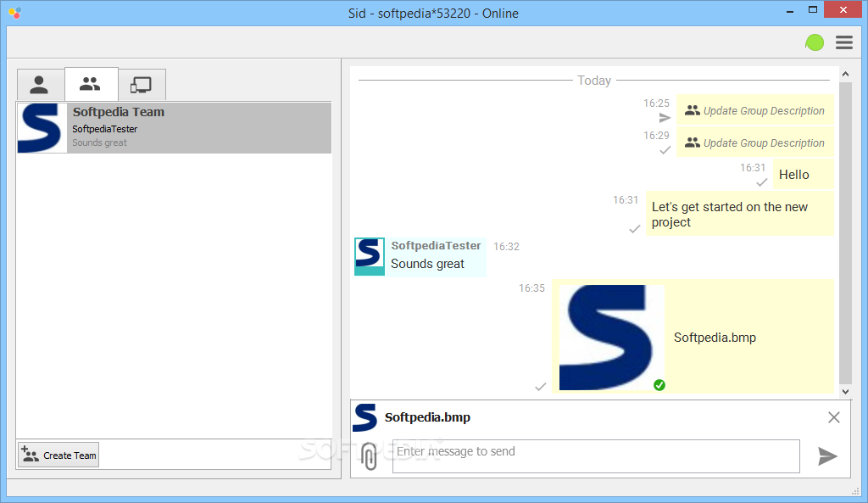Viewport: 868px width, 503px height.
Task: Click the delivered checkmark under 16:29
Action: [x=665, y=149]
